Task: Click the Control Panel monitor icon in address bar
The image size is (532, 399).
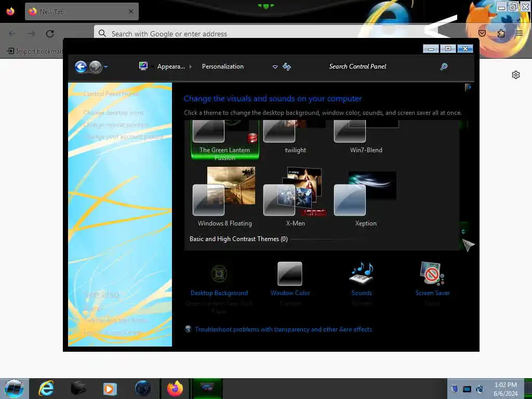Action: (143, 66)
